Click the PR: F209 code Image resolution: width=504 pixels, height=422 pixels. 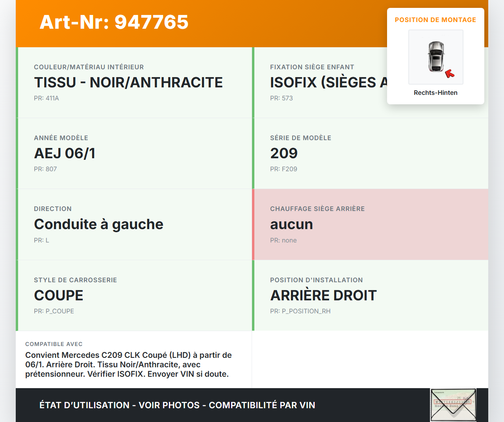coord(283,169)
